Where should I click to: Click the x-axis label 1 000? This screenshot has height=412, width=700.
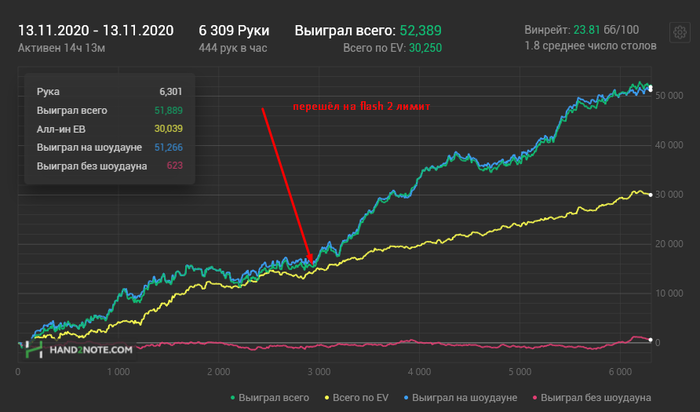(118, 372)
